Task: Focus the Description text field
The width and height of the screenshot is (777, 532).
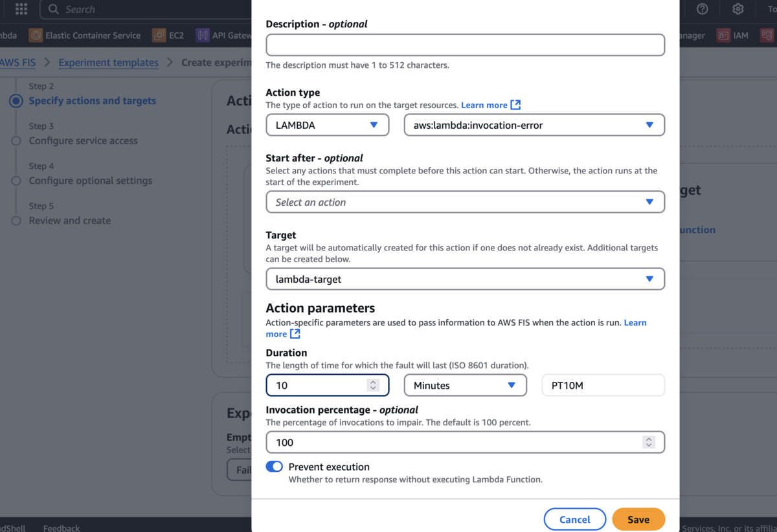Action: (x=466, y=45)
